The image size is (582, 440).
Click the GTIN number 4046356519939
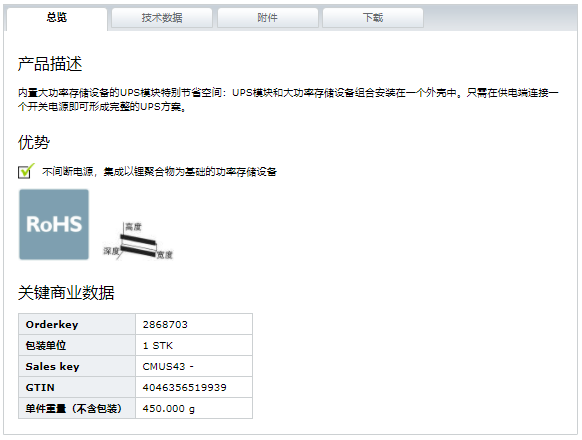click(184, 388)
